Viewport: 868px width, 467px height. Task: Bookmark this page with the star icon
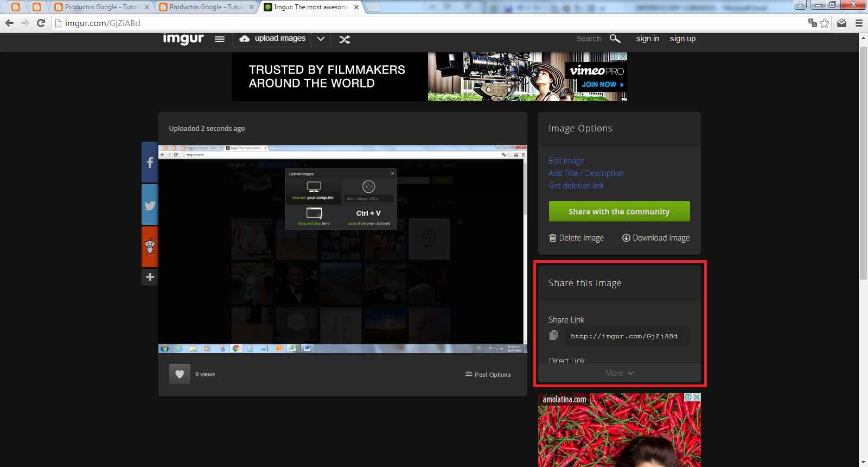(x=825, y=23)
